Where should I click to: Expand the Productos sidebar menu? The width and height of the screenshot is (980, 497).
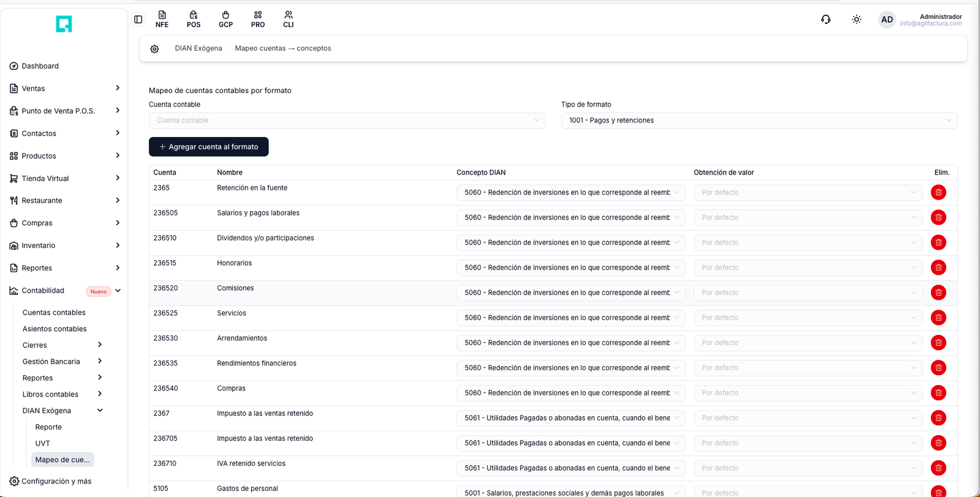[x=65, y=156]
